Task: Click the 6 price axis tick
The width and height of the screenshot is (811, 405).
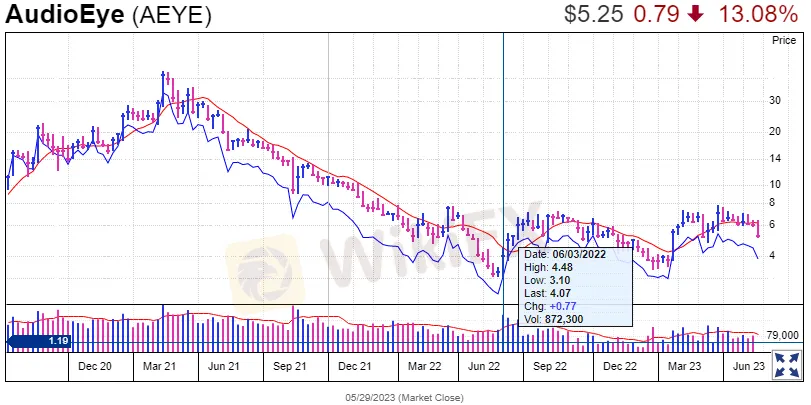Action: pos(772,224)
